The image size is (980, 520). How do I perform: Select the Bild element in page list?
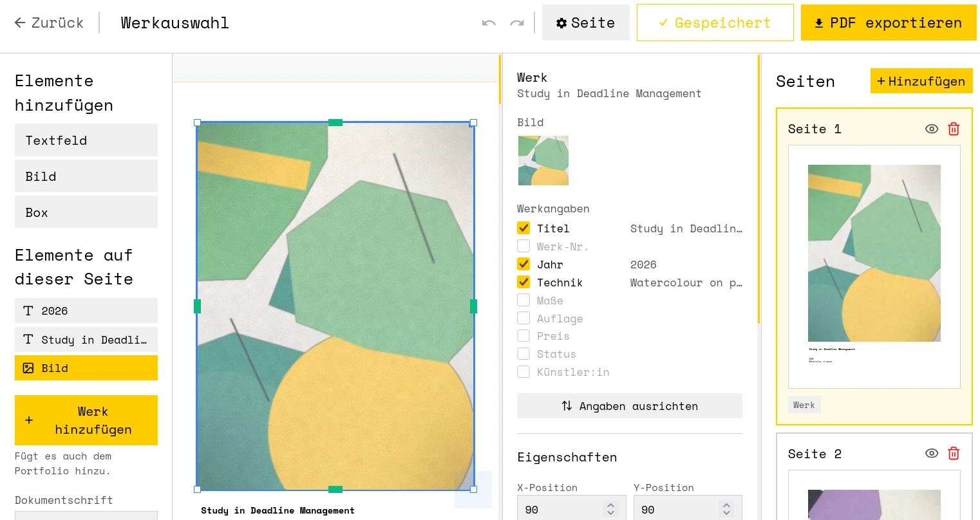pyautogui.click(x=86, y=368)
